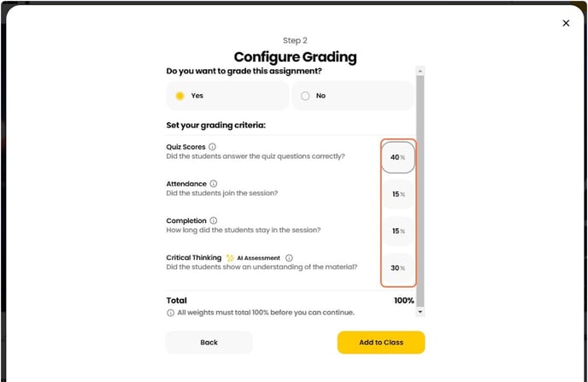Edit the Critical Thinking weight field
This screenshot has height=382, width=588.
[x=397, y=268]
